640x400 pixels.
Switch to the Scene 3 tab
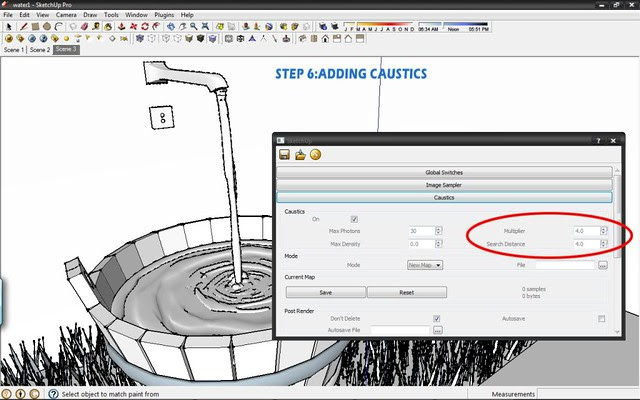pos(66,50)
